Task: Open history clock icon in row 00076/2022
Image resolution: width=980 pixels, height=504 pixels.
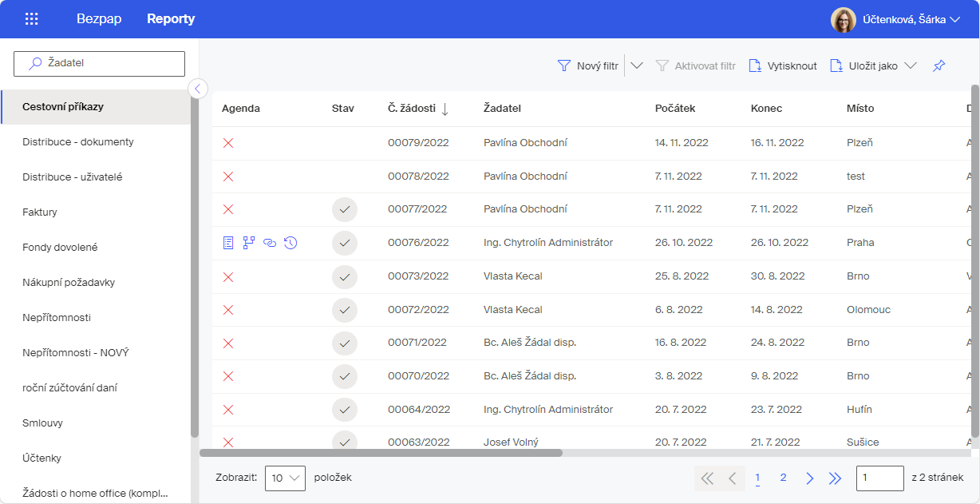Action: pos(290,243)
